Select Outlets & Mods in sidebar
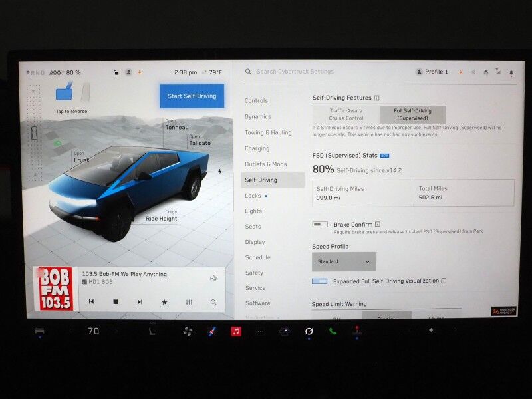Viewport: 532px width, 399px height. click(x=265, y=164)
